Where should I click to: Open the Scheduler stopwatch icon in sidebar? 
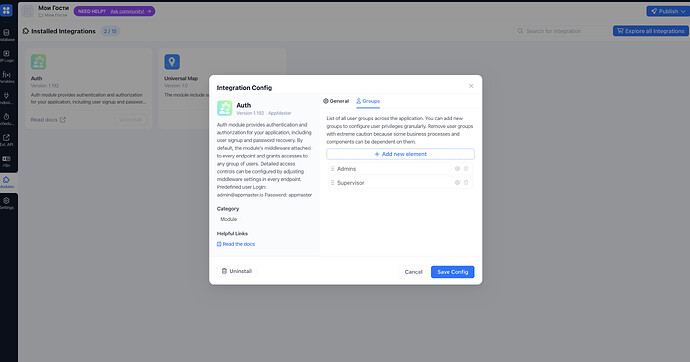(x=7, y=119)
